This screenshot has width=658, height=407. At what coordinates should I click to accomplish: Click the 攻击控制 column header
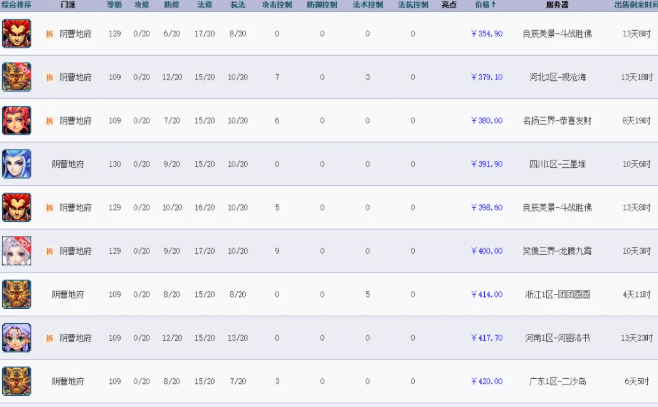pyautogui.click(x=276, y=5)
